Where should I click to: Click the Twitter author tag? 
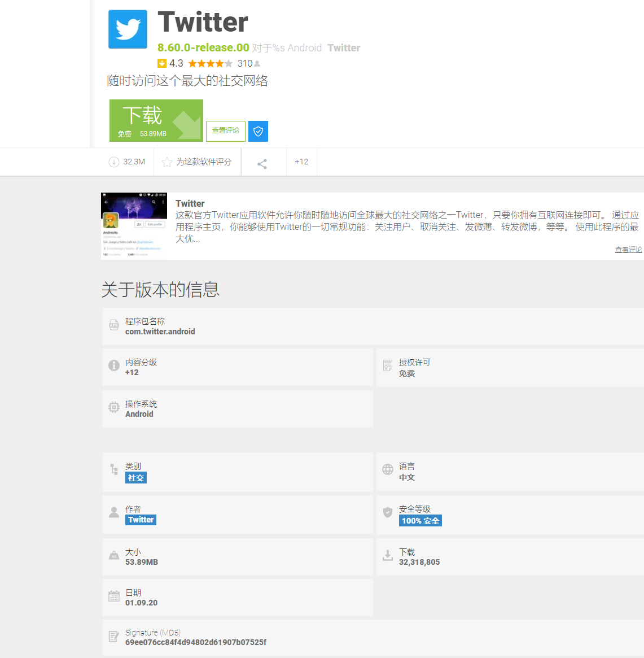click(141, 520)
